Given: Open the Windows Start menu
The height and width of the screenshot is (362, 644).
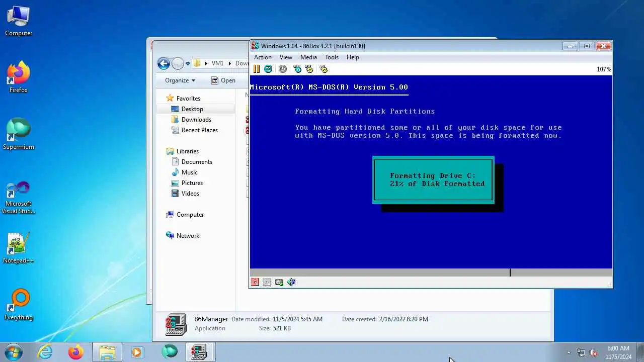Looking at the screenshot, I should 13,352.
